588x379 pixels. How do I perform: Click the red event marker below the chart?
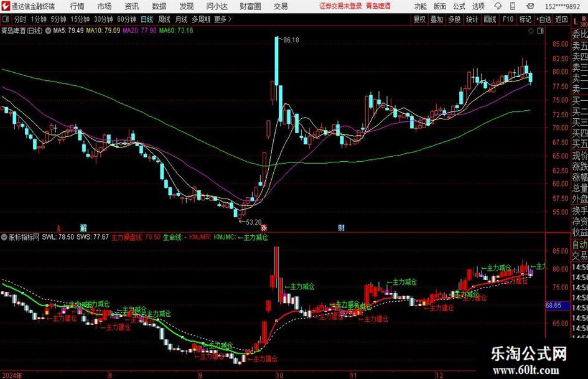[x=58, y=227]
